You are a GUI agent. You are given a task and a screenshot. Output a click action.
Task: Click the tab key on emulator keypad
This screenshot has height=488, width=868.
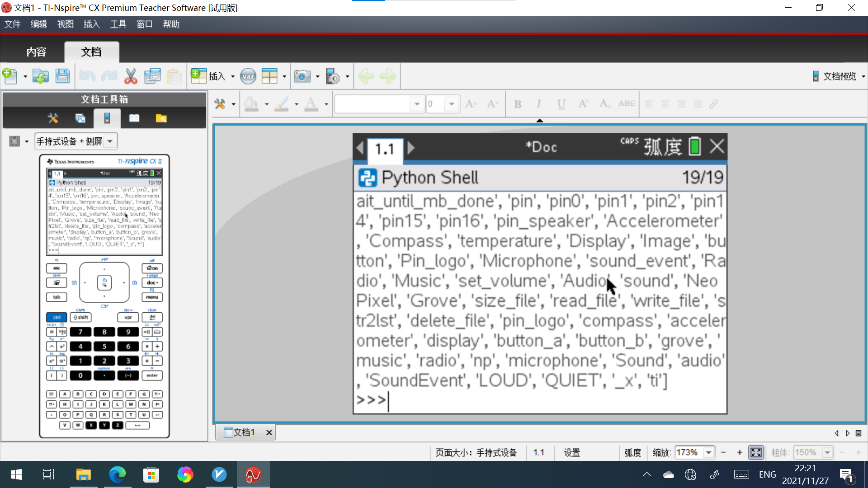pos(57,297)
